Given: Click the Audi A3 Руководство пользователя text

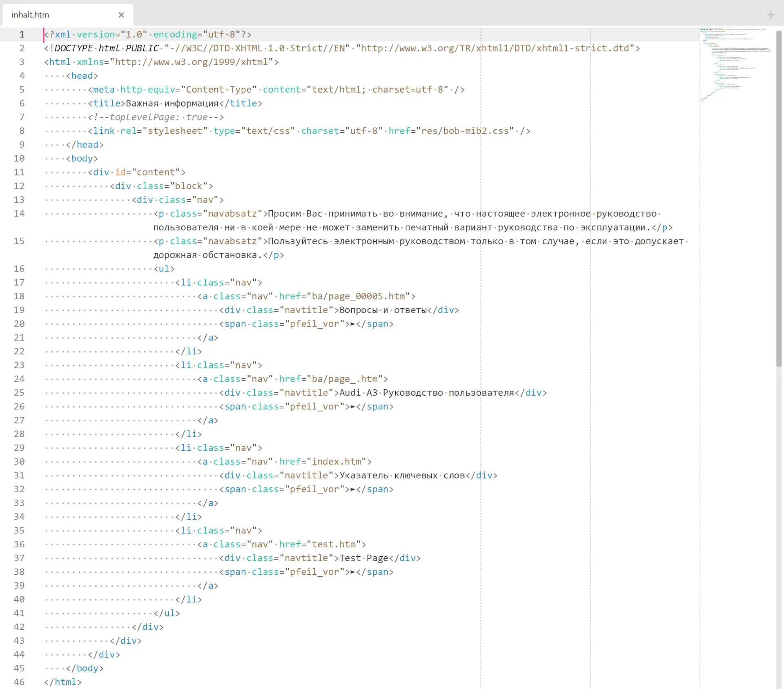Looking at the screenshot, I should pyautogui.click(x=426, y=393).
